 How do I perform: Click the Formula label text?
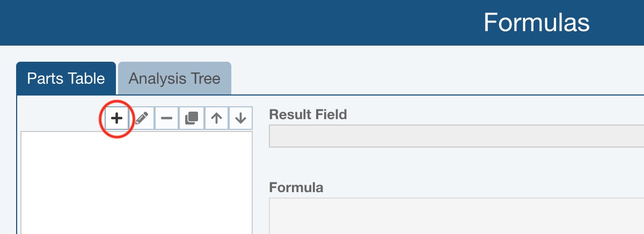[296, 187]
